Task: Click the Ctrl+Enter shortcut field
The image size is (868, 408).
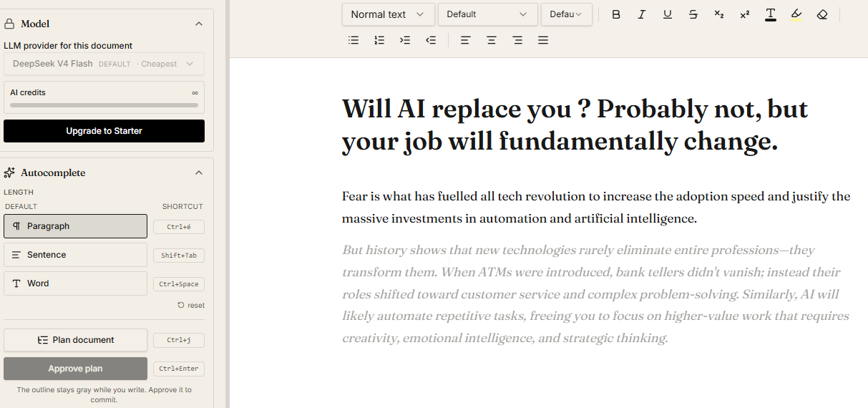Action: pyautogui.click(x=179, y=369)
